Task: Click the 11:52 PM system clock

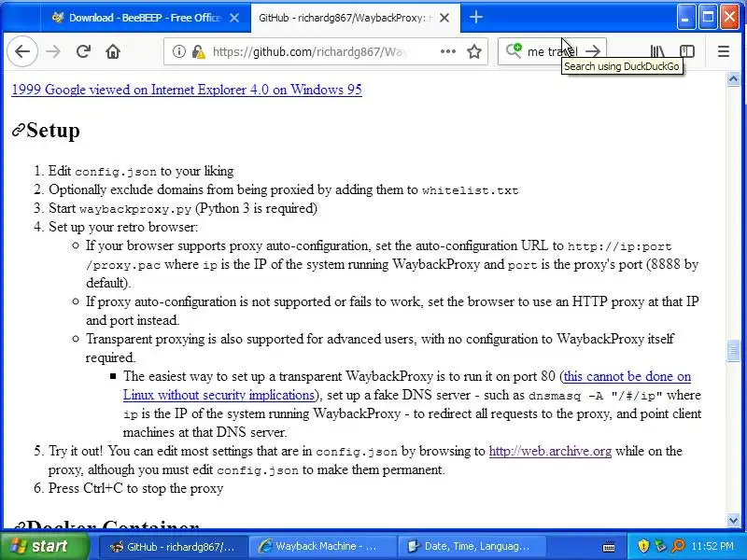Action: click(x=712, y=546)
